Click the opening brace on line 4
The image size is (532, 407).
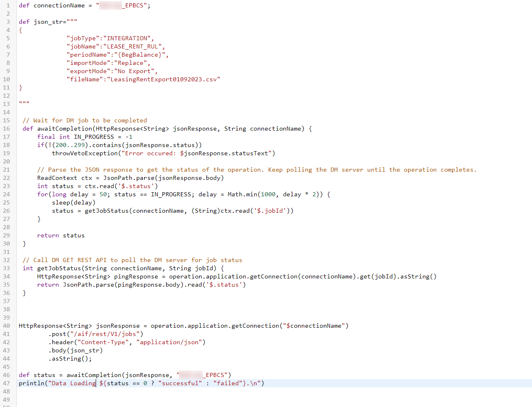(x=21, y=30)
